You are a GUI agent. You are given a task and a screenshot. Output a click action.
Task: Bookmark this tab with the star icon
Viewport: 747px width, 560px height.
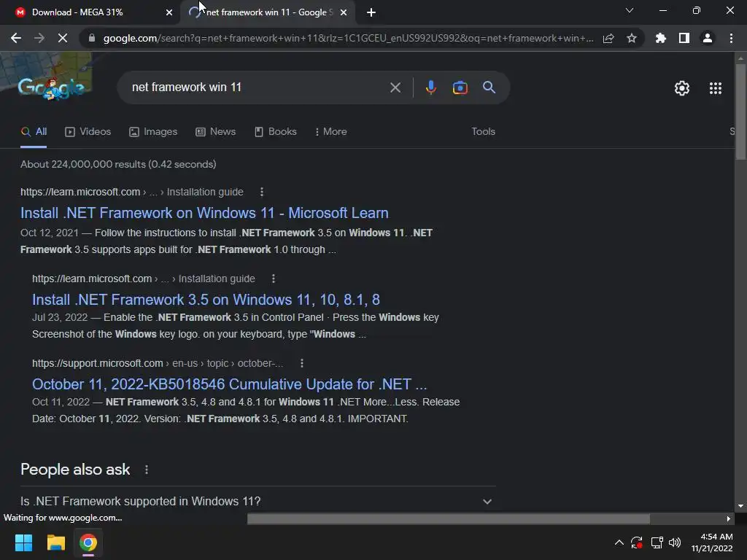click(x=632, y=38)
